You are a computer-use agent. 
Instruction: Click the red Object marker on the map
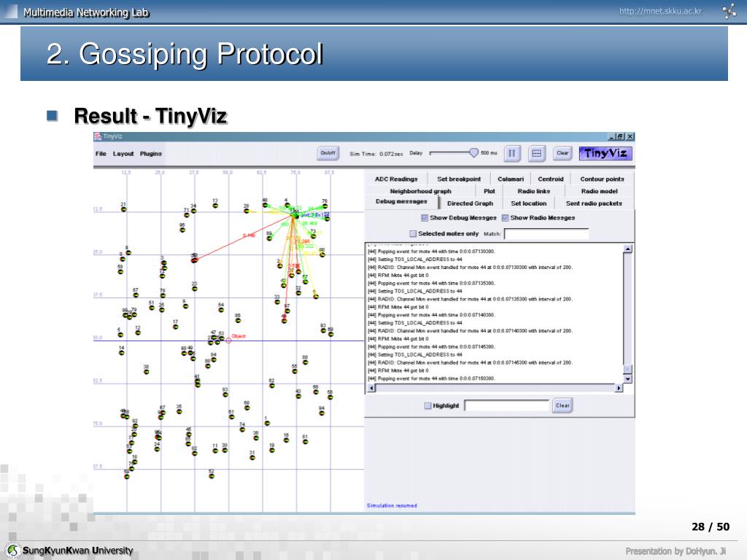coord(228,340)
